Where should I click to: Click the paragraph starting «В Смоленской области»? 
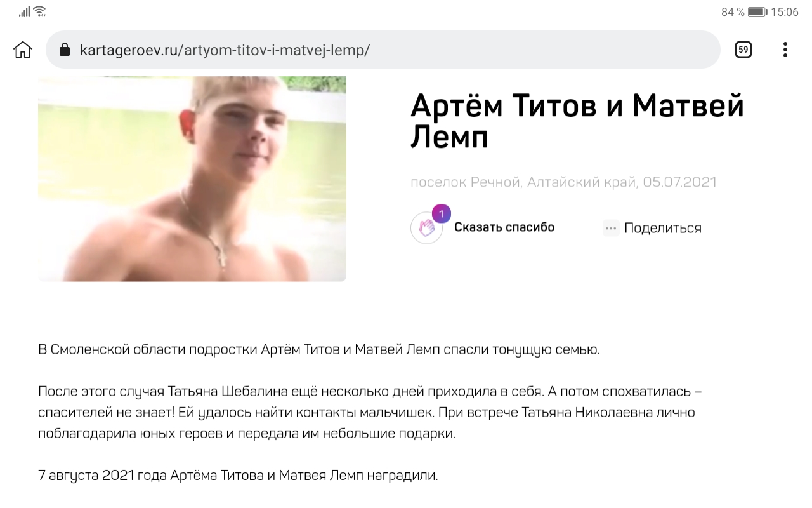point(319,349)
